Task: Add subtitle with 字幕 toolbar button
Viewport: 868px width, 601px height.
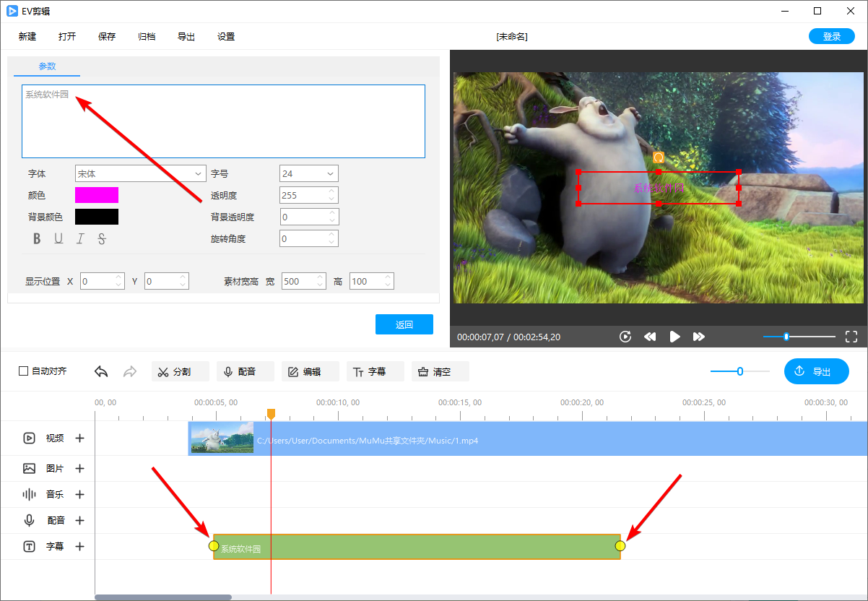Action: pyautogui.click(x=376, y=371)
